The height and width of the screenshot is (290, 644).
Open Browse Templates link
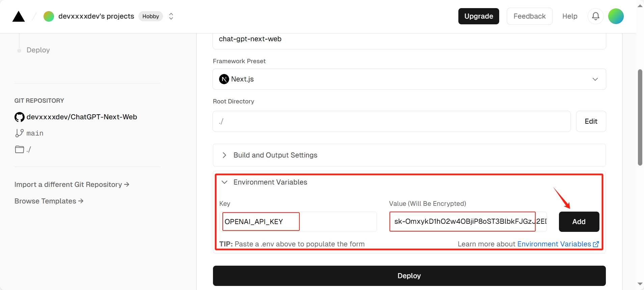pos(49,201)
